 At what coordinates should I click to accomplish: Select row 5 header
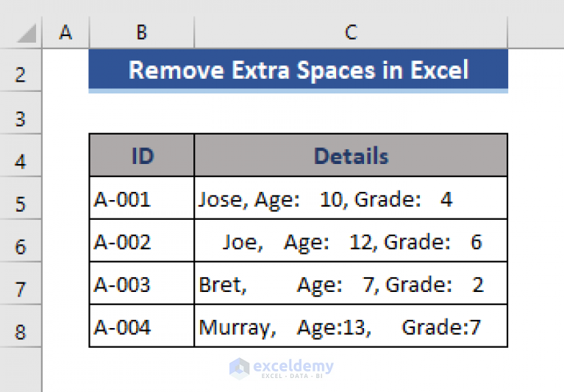[x=21, y=198]
